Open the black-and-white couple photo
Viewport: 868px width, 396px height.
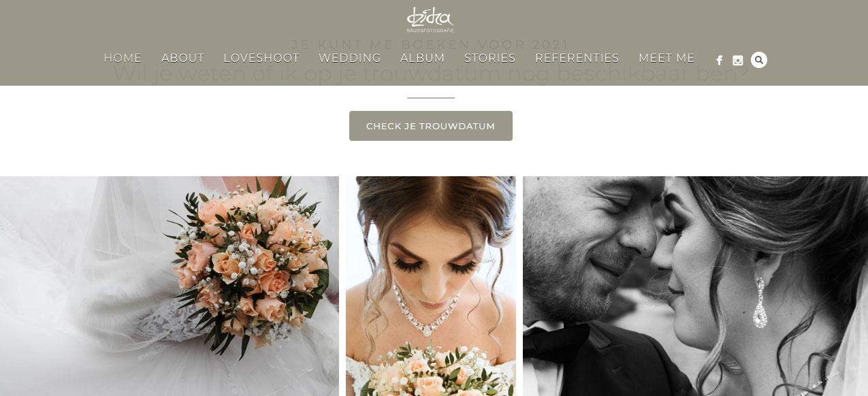pos(695,286)
